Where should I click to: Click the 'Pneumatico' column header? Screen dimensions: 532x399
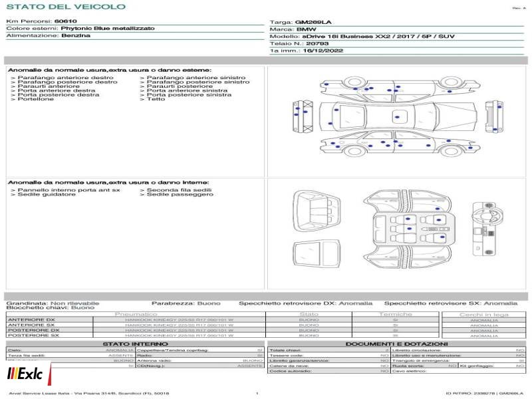click(x=136, y=314)
